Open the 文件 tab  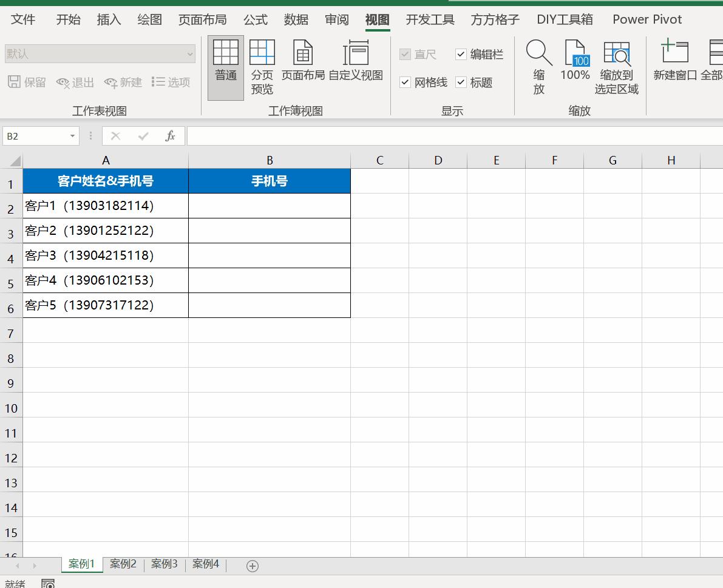pyautogui.click(x=23, y=19)
